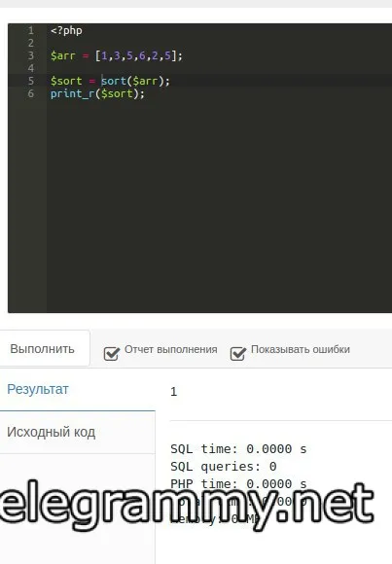
Task: Toggle the Отчет выполнения checkbox
Action: click(111, 354)
